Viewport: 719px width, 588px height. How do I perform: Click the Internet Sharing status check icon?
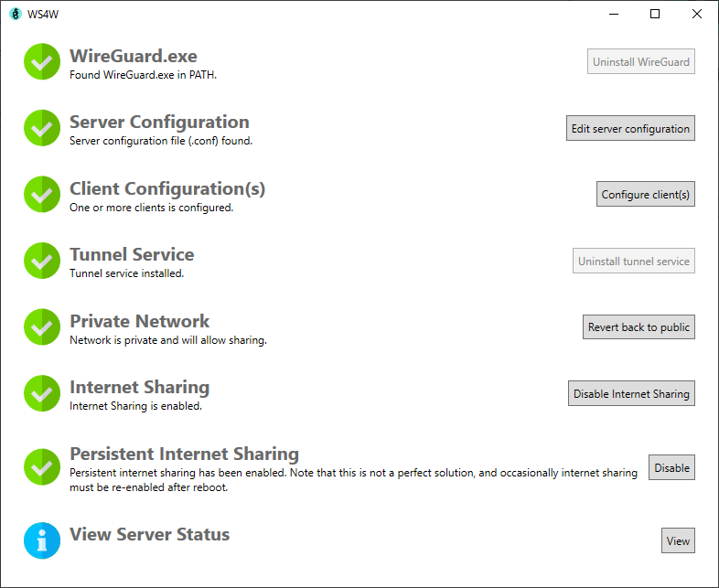tap(41, 393)
